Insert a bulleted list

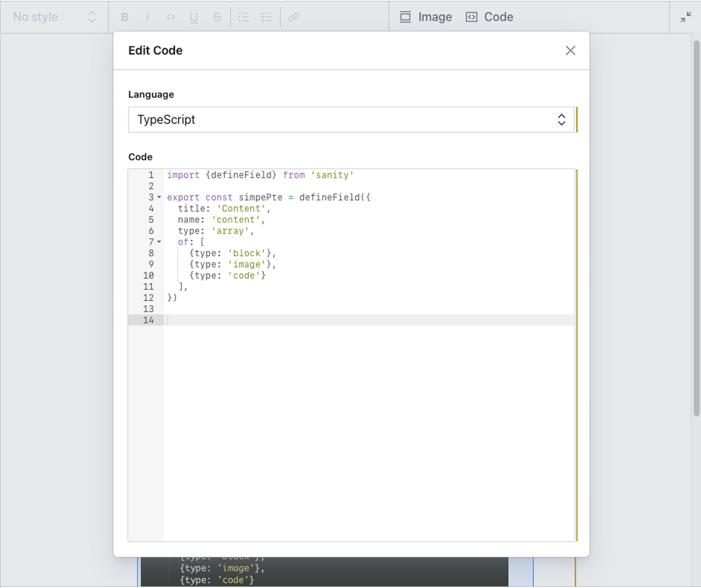point(244,17)
